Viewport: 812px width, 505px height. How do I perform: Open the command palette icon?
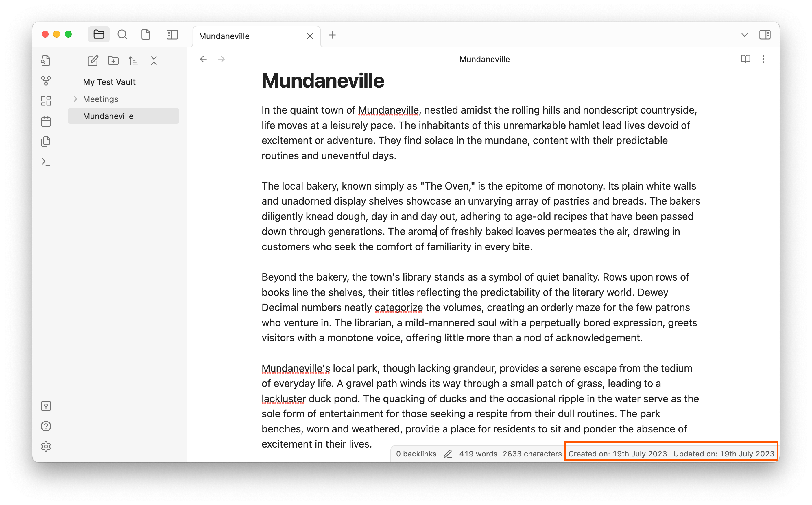[46, 162]
